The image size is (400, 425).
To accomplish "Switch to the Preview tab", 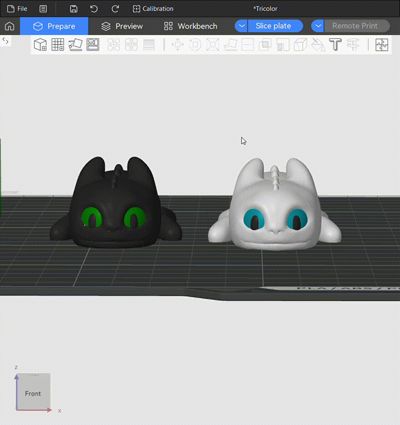I will (122, 26).
